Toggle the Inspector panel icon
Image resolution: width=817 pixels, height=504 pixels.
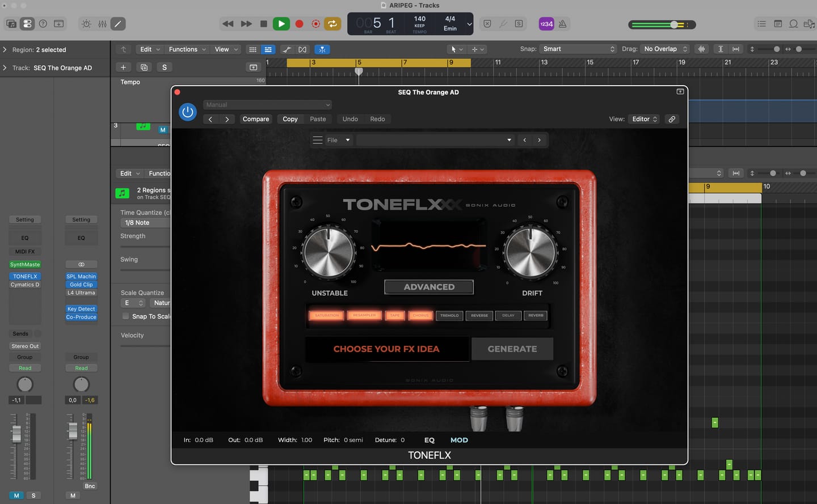tap(27, 24)
